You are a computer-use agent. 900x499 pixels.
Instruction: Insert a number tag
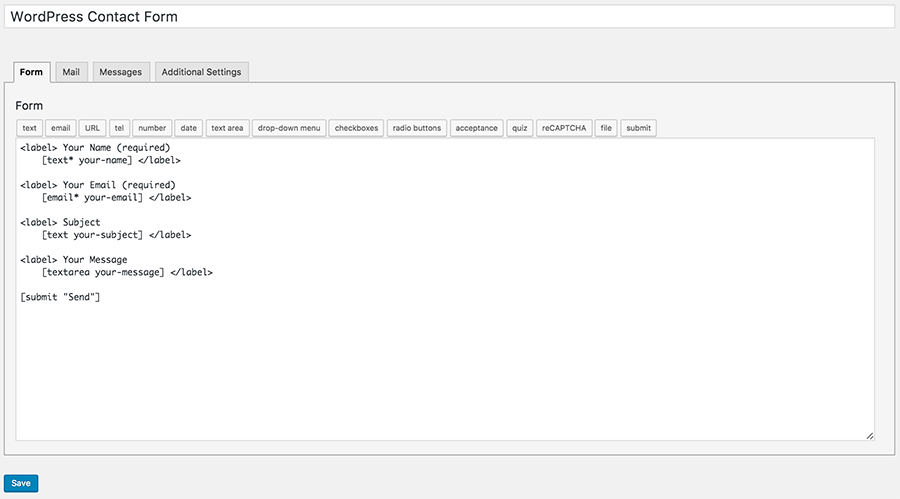(152, 128)
